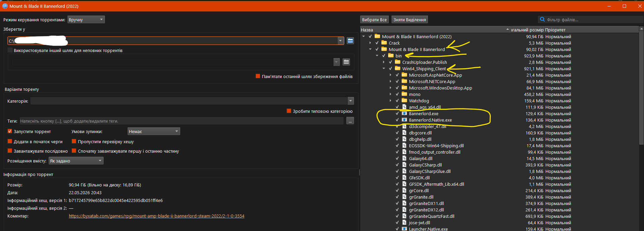Open torrent management mode dropdown 'Вручну'
This screenshot has height=231, width=644.
pyautogui.click(x=86, y=20)
